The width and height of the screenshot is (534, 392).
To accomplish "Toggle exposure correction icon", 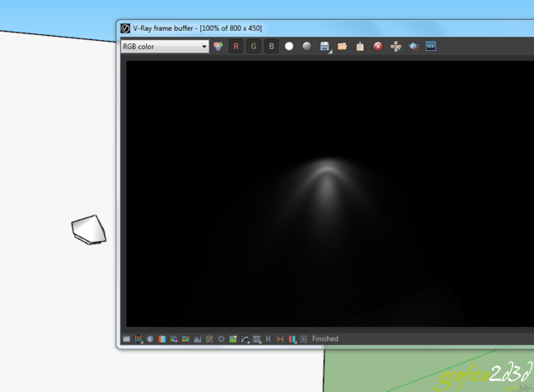I will [x=221, y=339].
